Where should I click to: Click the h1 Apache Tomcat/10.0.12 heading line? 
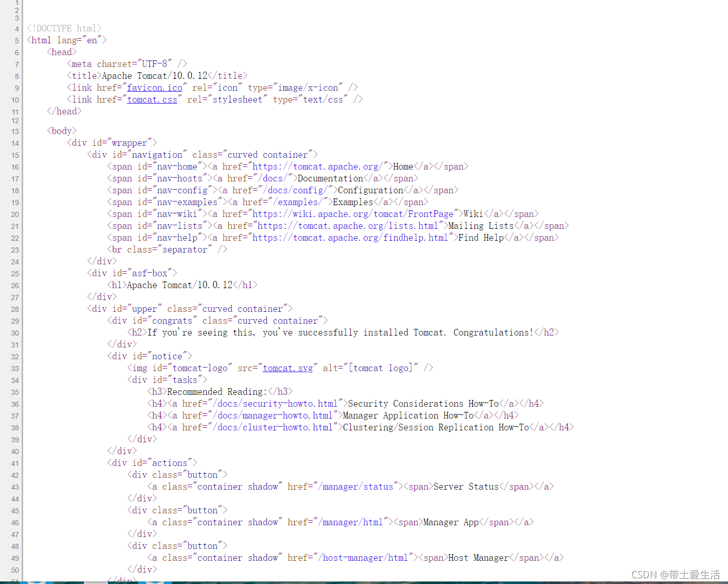tap(182, 285)
